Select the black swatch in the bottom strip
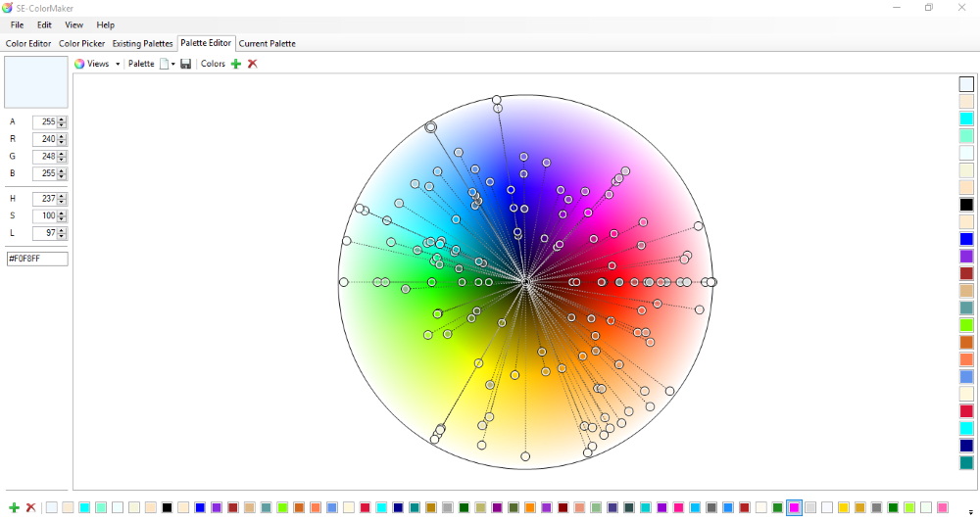The image size is (980, 522). coord(167,507)
